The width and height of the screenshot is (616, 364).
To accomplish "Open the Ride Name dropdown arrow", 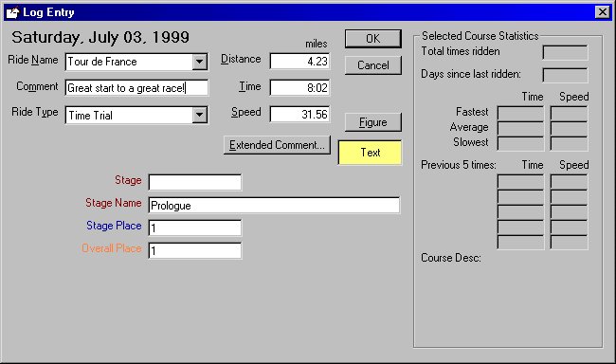I will [x=200, y=62].
